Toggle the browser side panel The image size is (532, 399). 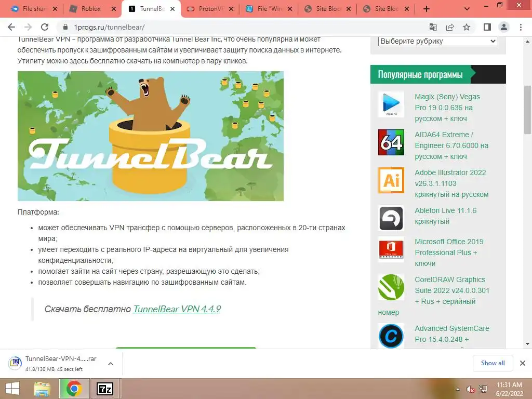(487, 27)
